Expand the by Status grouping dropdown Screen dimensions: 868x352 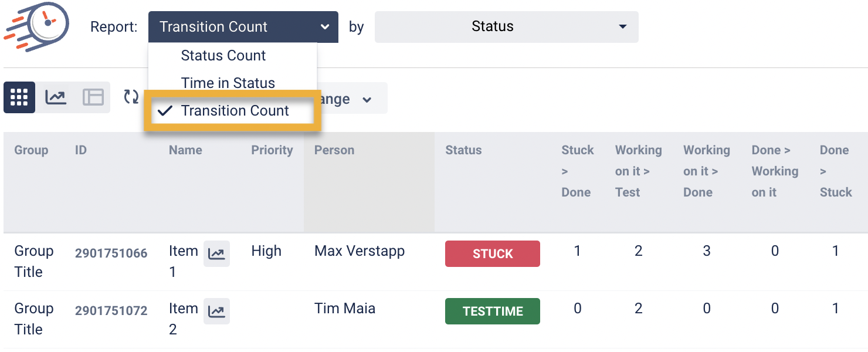tap(506, 27)
